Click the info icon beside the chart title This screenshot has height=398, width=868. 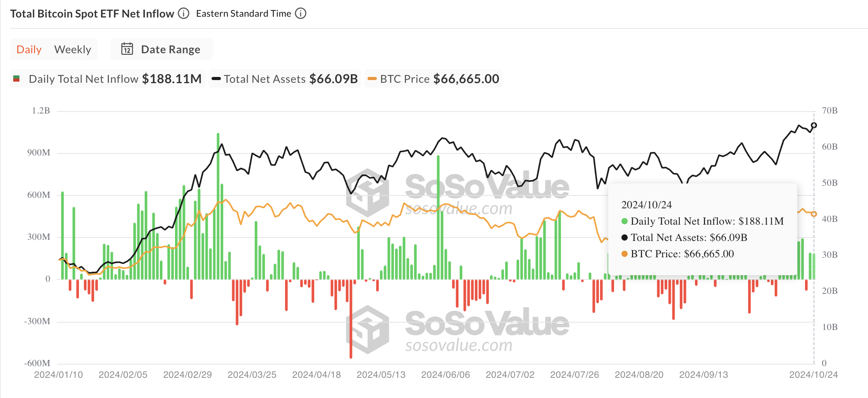click(x=183, y=13)
